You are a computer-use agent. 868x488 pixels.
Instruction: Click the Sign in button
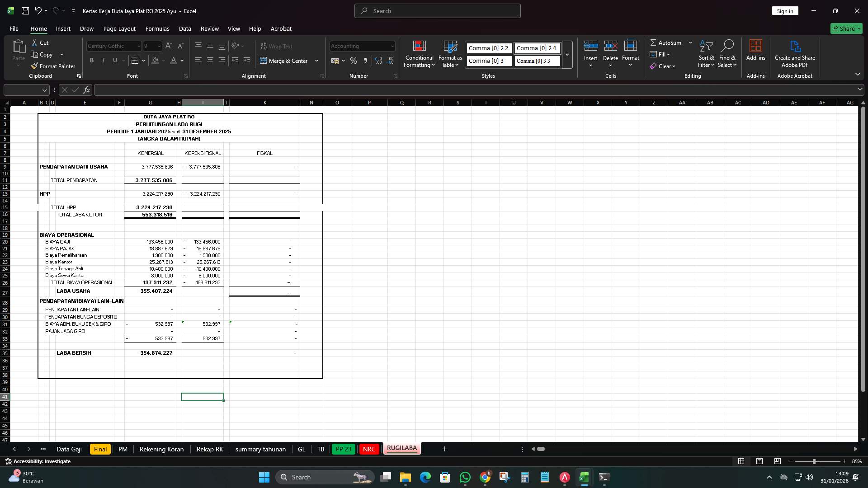(x=784, y=10)
